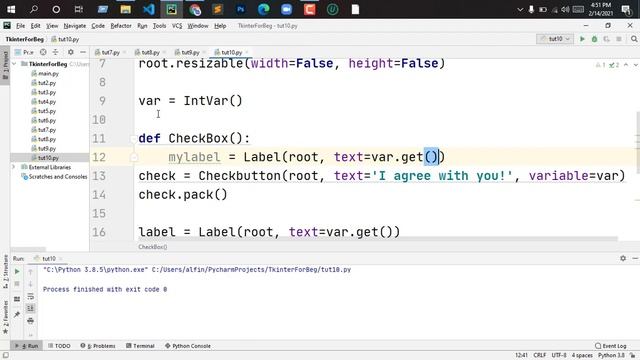
Task: Open Project panel gear options
Action: [71, 52]
